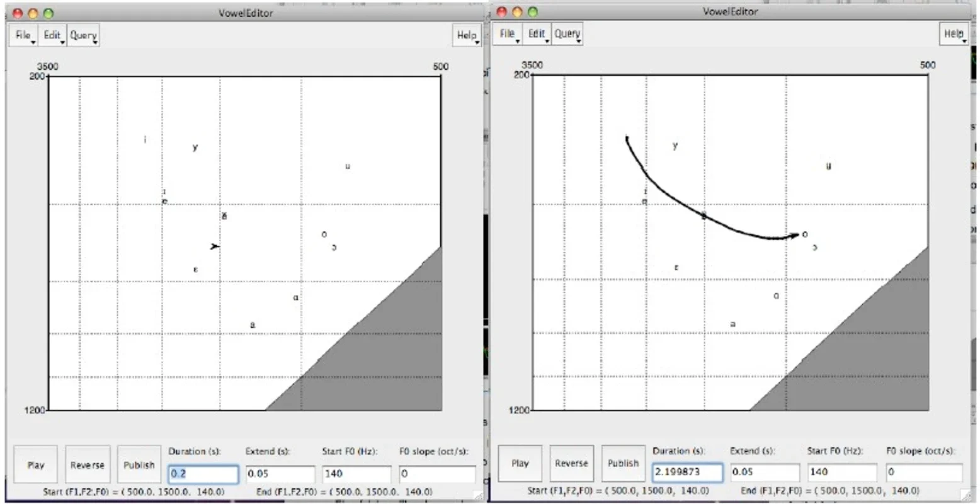Click vowel mark 'o' in left chart
Viewport: 980px width, 504px height.
click(324, 234)
